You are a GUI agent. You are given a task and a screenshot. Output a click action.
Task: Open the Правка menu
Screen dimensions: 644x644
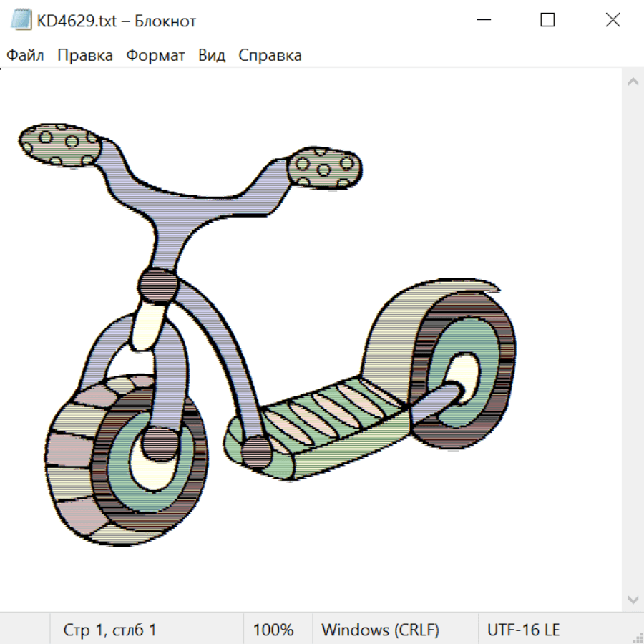point(85,56)
